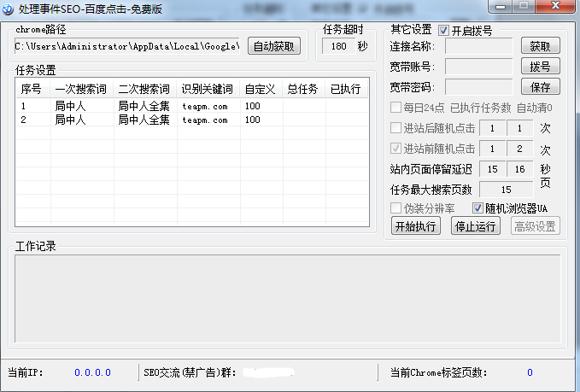
Task: Click the 总任务 column header
Action: click(304, 89)
